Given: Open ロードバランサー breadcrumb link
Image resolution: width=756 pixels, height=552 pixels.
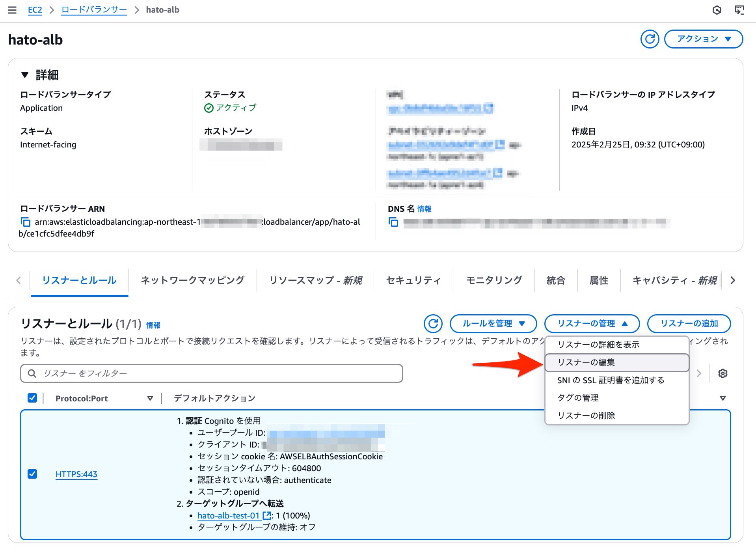Looking at the screenshot, I should click(x=94, y=10).
